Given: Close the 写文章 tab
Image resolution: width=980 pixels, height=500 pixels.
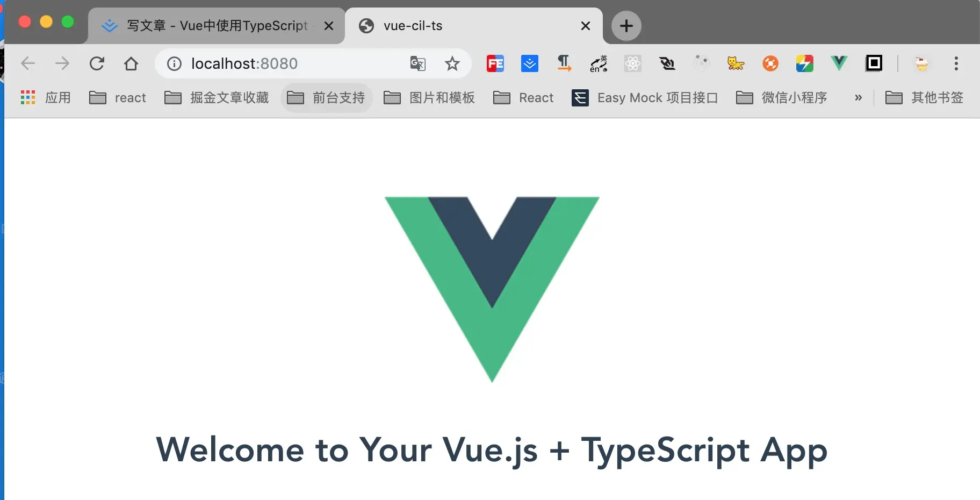Looking at the screenshot, I should (x=329, y=26).
